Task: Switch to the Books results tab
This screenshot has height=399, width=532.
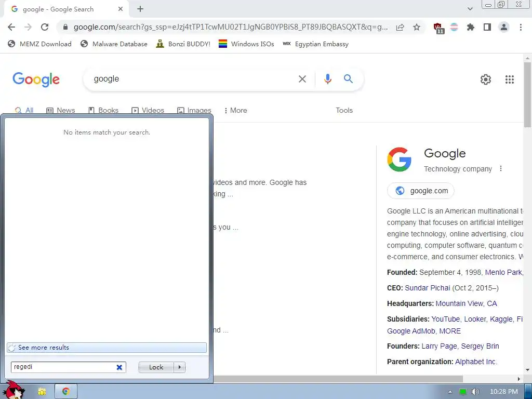Action: pyautogui.click(x=103, y=110)
